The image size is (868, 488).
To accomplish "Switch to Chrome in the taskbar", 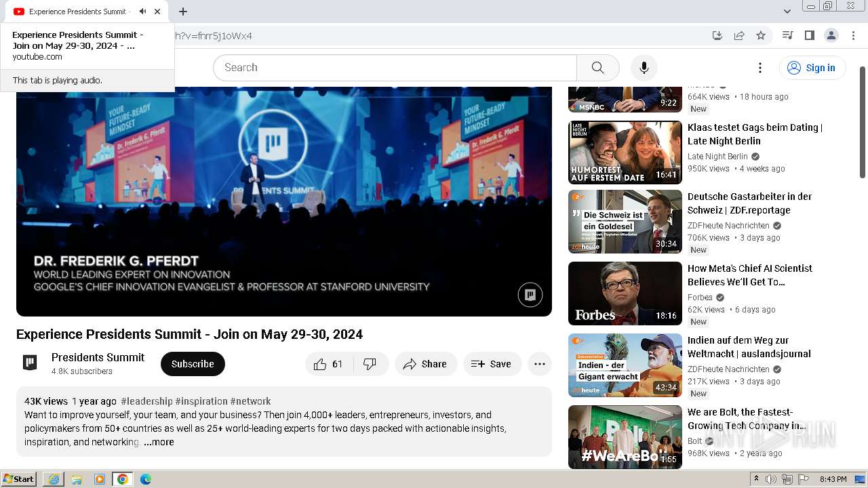I will [x=123, y=479].
